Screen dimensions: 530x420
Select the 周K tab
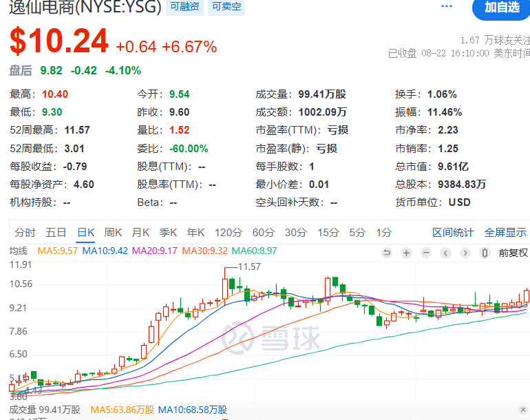point(113,233)
